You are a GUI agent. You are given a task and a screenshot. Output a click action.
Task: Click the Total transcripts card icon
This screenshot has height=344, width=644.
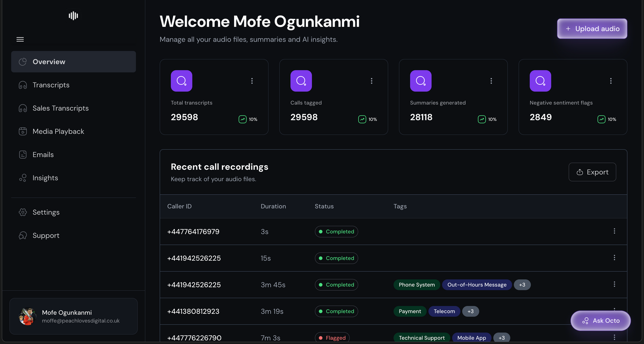(181, 81)
